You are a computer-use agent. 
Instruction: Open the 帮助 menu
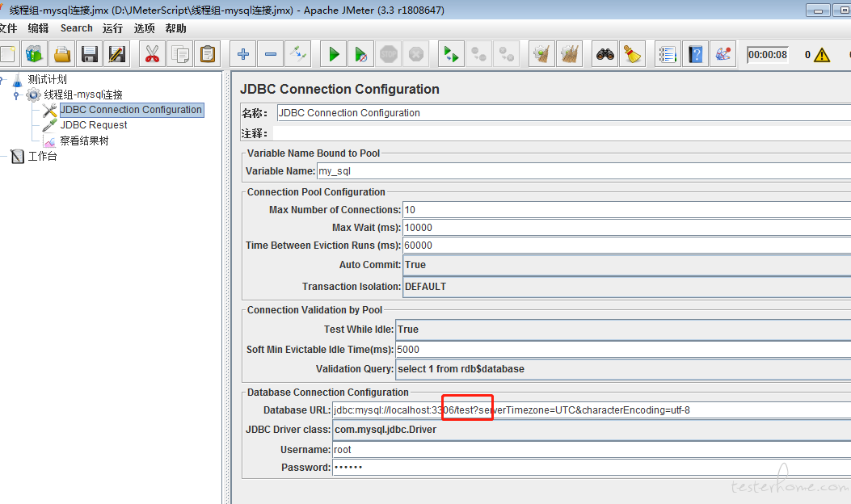point(176,28)
